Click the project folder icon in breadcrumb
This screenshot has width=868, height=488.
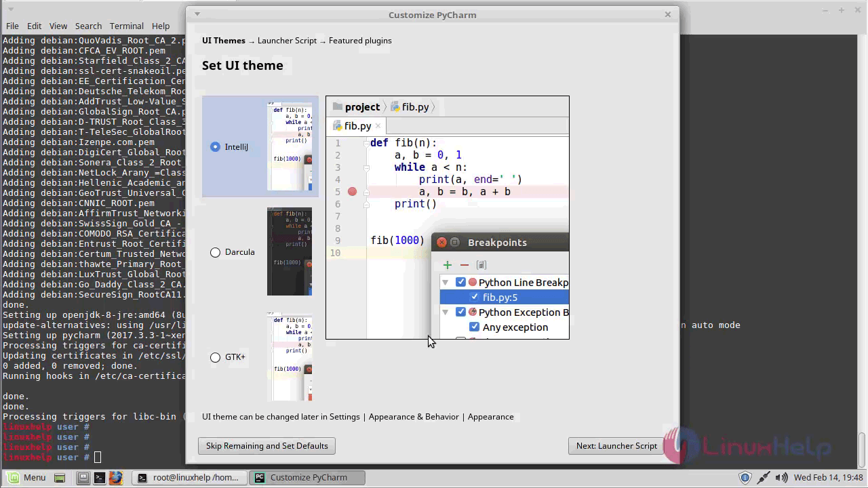pos(337,106)
